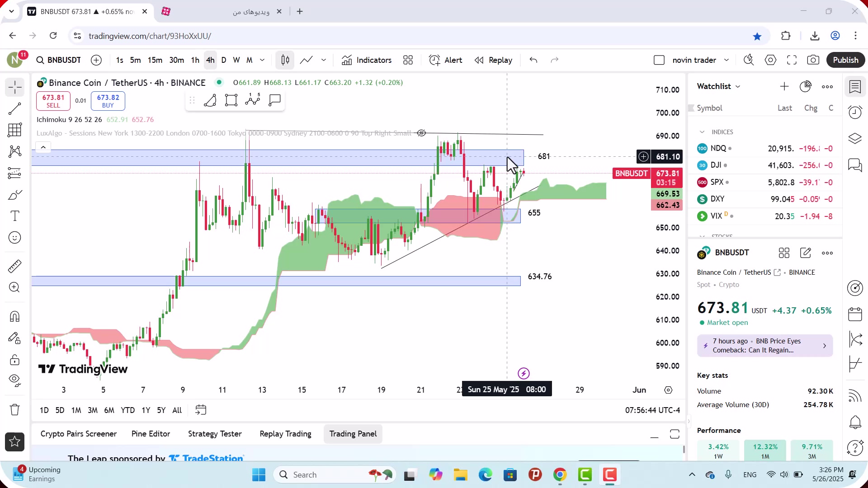Expand the line chart style dropdown

point(324,60)
